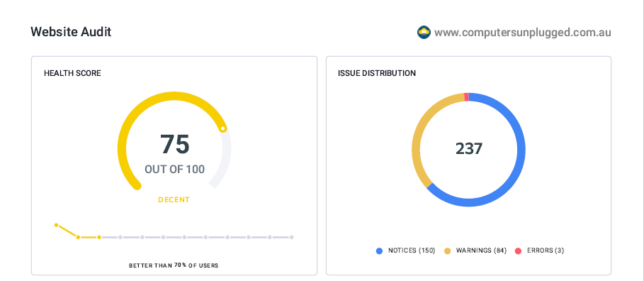Toggle the blue Notices legend dot
644x281 pixels.
[379, 250]
